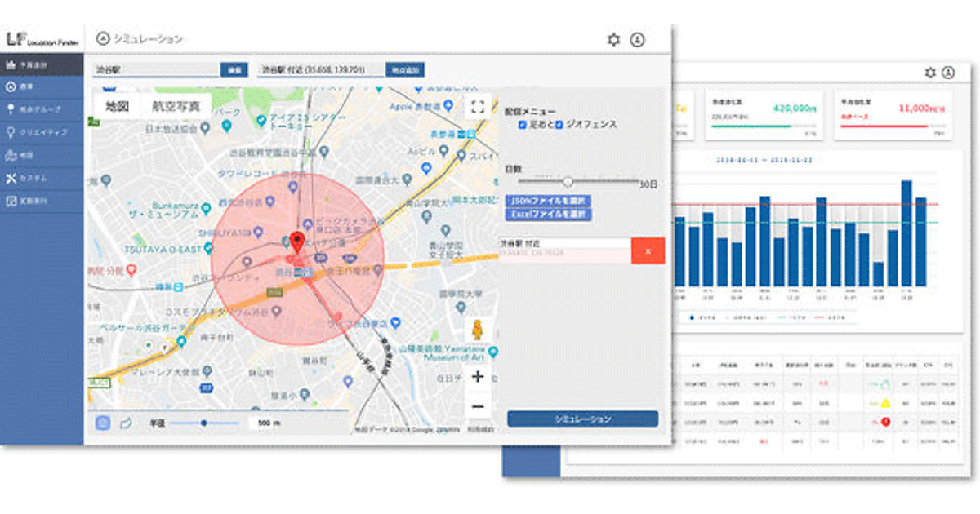Uncheck the 足あと checkbox
Screen dimensions: 980x514
(x=523, y=125)
